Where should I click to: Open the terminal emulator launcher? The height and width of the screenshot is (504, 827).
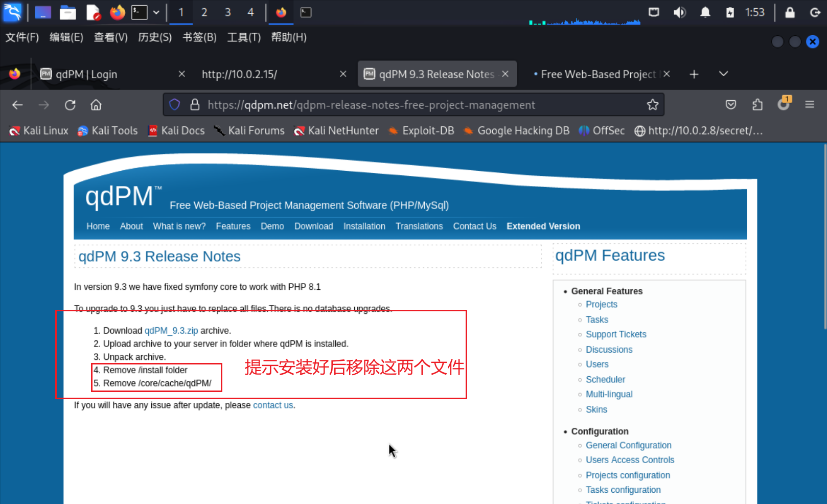point(139,12)
